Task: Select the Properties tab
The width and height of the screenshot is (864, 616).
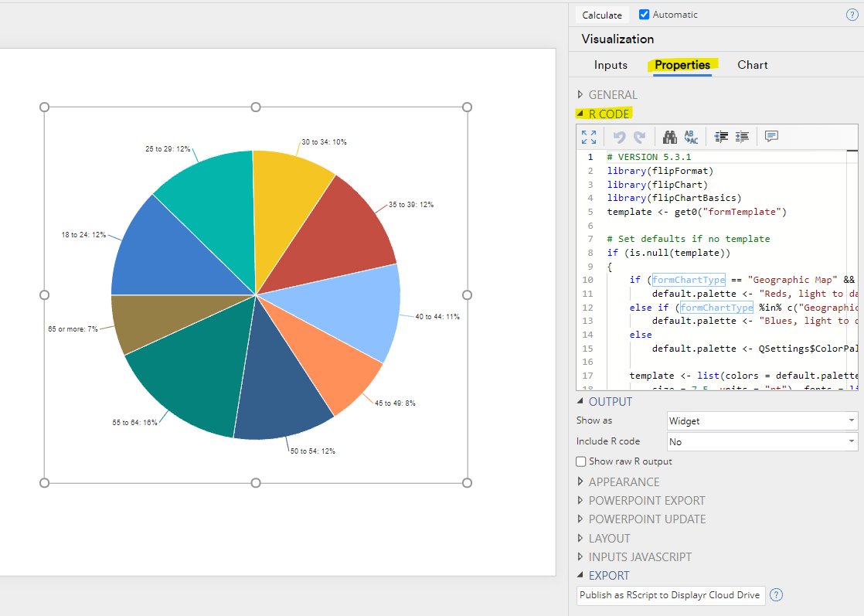Action: (x=682, y=65)
